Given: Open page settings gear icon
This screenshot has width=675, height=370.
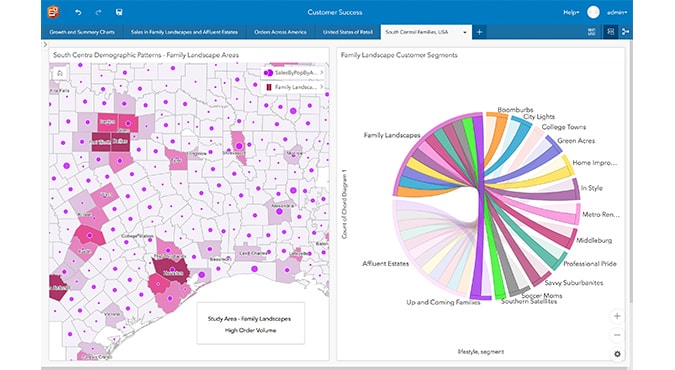Looking at the screenshot, I should [617, 354].
